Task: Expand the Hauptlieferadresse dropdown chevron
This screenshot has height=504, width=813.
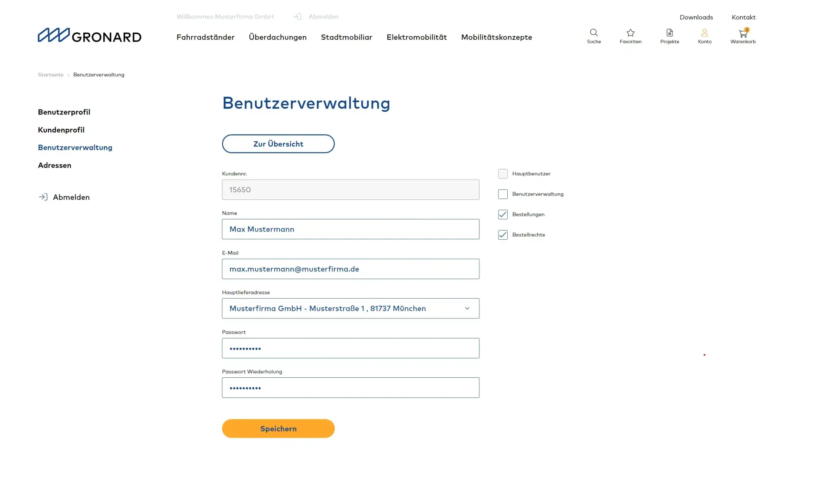Action: point(467,308)
